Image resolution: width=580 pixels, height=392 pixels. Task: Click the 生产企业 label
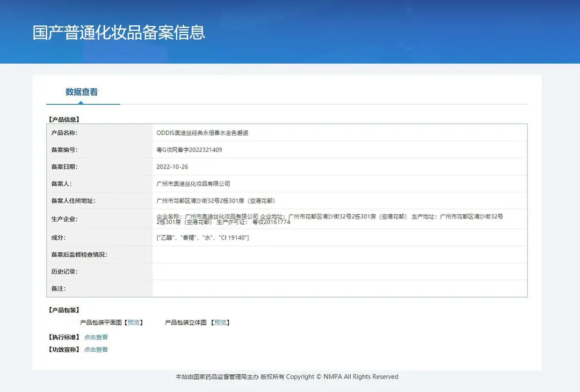click(64, 219)
